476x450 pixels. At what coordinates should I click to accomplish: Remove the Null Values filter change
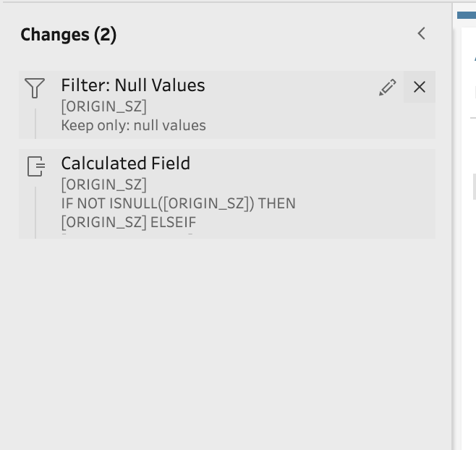tap(420, 88)
